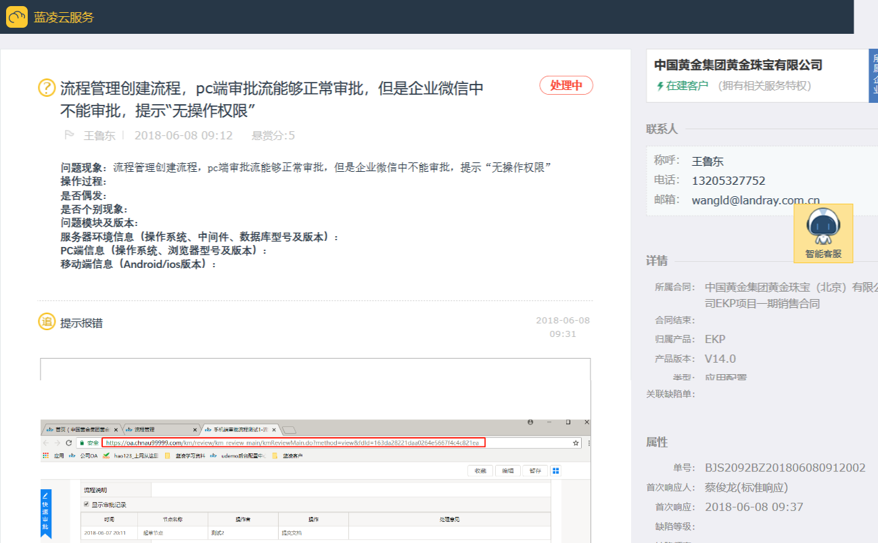Click the 处理中 status badge
This screenshot has height=543, width=878.
point(566,85)
